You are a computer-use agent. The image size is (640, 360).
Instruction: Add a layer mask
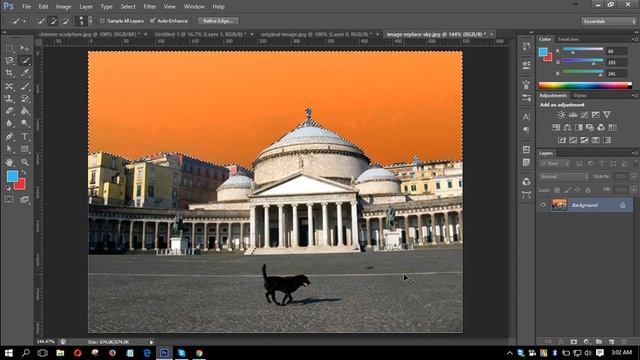click(574, 342)
